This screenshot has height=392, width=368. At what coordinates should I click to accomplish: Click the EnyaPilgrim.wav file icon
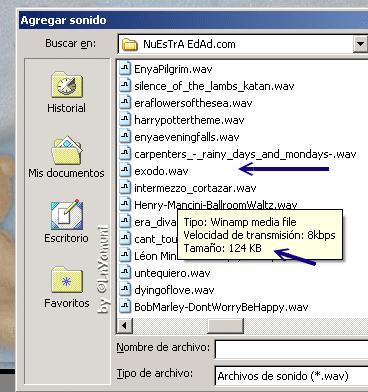(125, 68)
